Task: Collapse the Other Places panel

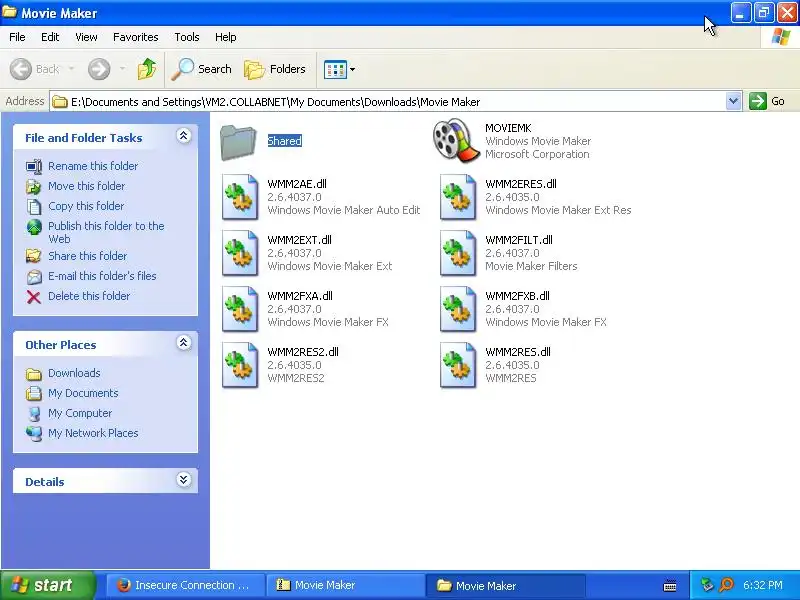Action: [x=184, y=343]
